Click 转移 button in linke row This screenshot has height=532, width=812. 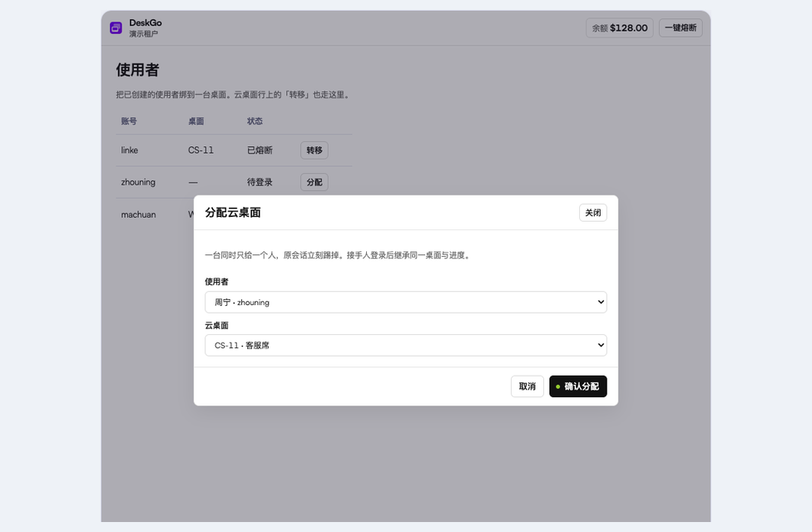coord(314,150)
